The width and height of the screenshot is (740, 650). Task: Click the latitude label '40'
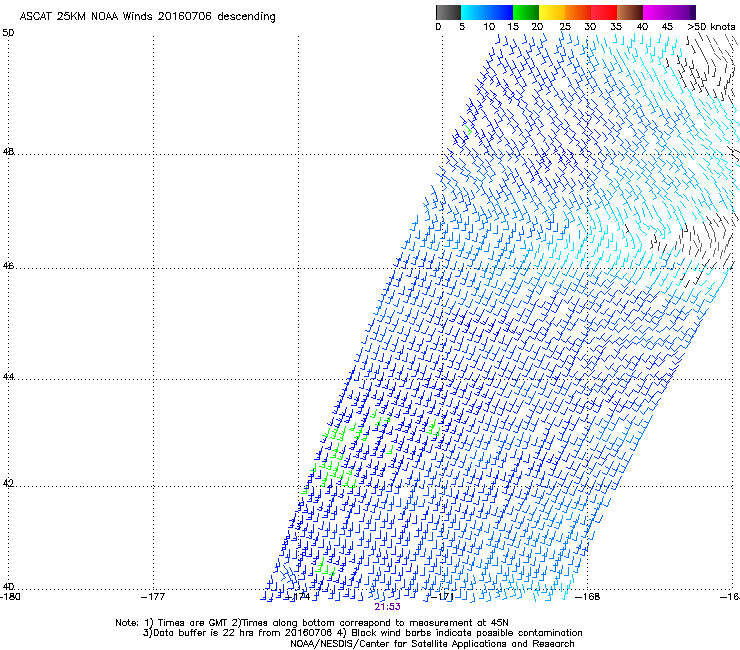tap(8, 586)
